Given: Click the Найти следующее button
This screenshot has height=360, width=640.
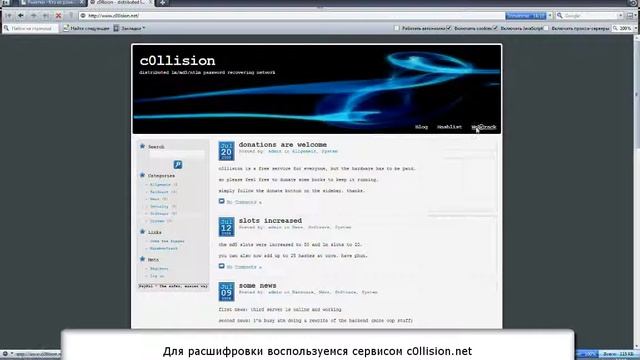Looking at the screenshot, I should (x=87, y=28).
